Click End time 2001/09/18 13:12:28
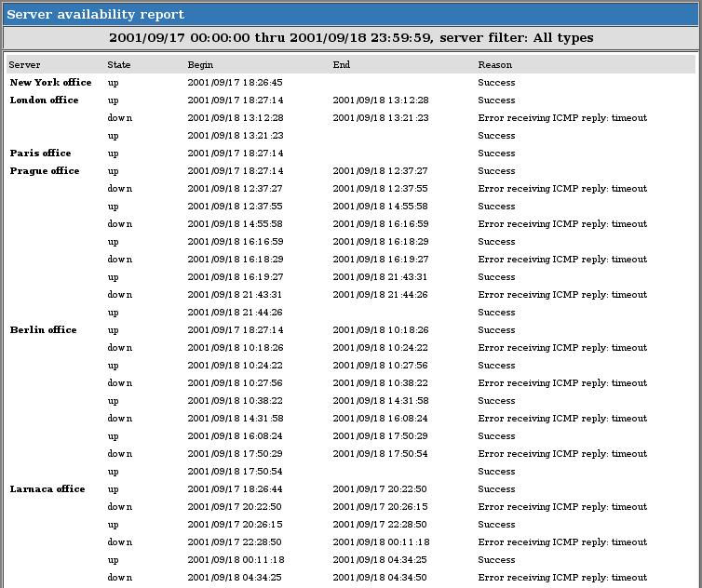The image size is (702, 588). coord(381,100)
